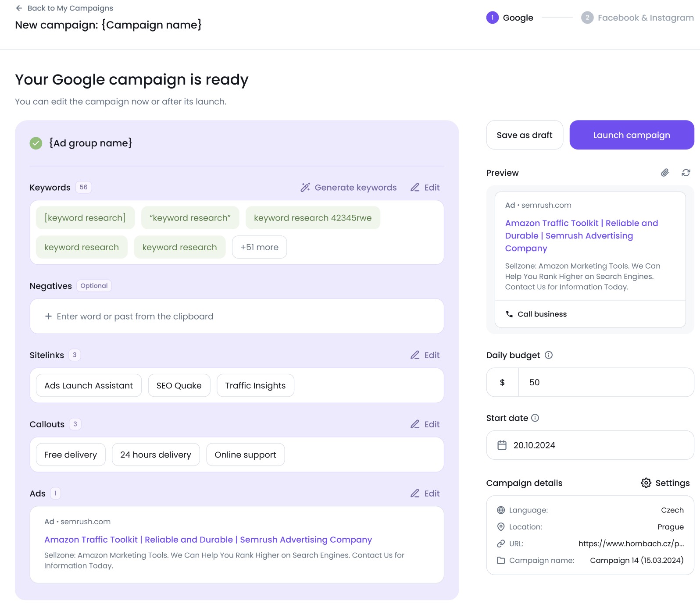Click the Negatives keyword input field
Viewport: 700px width, 604px height.
tap(237, 316)
